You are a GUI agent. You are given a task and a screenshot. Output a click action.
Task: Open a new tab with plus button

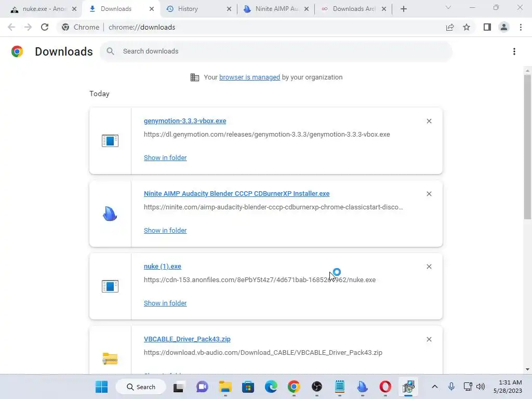pos(403,9)
